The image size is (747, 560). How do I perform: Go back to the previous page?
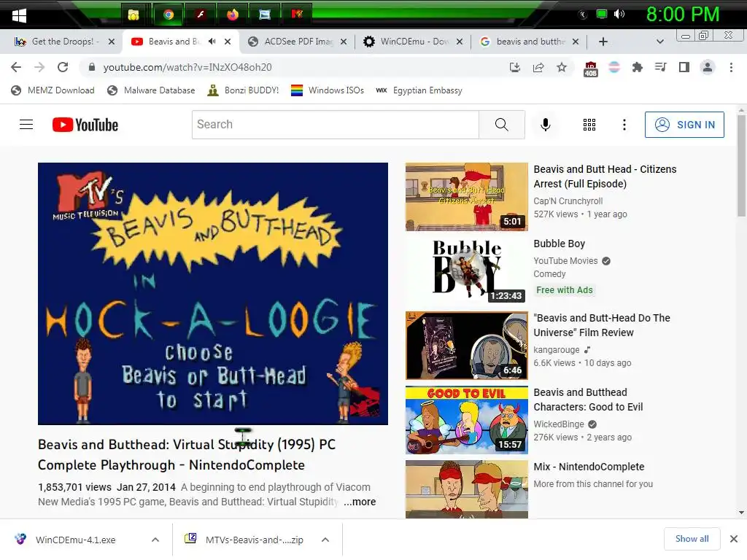16,67
